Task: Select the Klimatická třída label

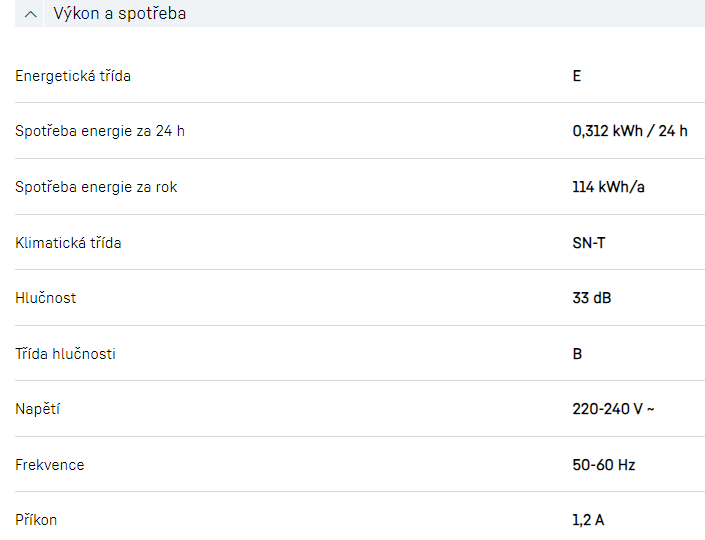Action: click(68, 243)
